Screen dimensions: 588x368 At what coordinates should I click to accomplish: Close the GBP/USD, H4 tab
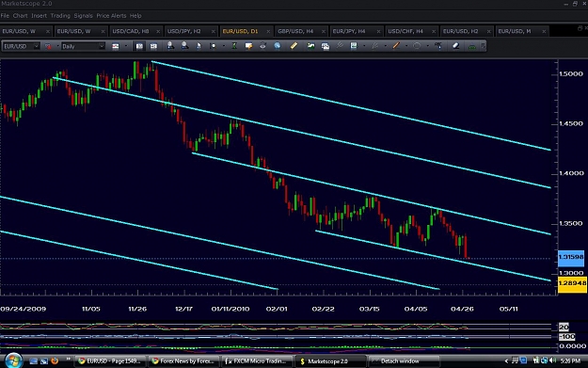point(324,31)
